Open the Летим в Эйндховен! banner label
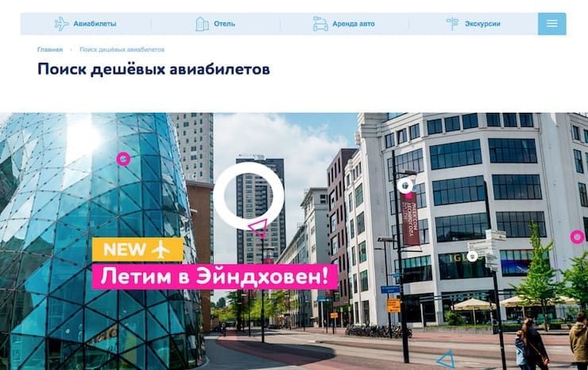This screenshot has width=588, height=370. coord(215,276)
